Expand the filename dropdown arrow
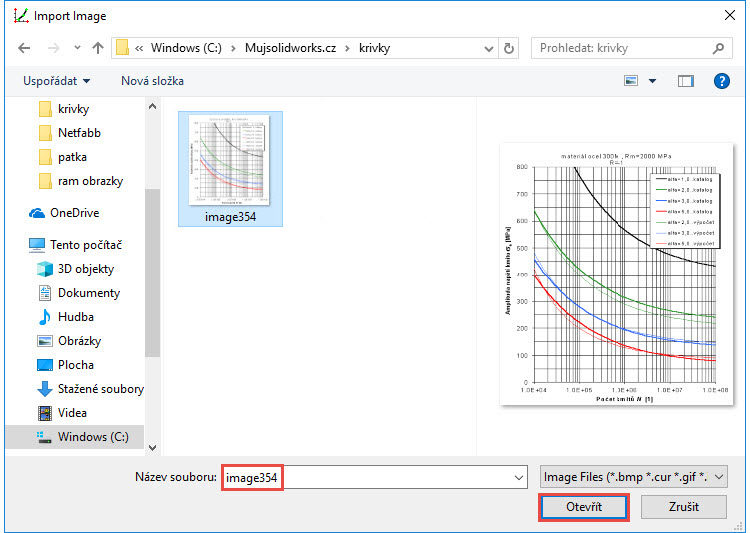The image size is (750, 533). click(x=519, y=477)
